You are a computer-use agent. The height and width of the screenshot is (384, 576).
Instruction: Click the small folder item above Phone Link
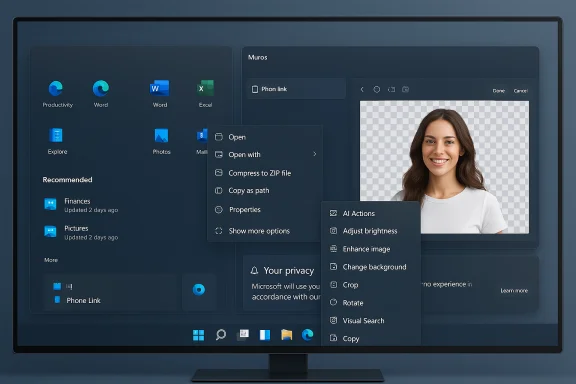57,286
